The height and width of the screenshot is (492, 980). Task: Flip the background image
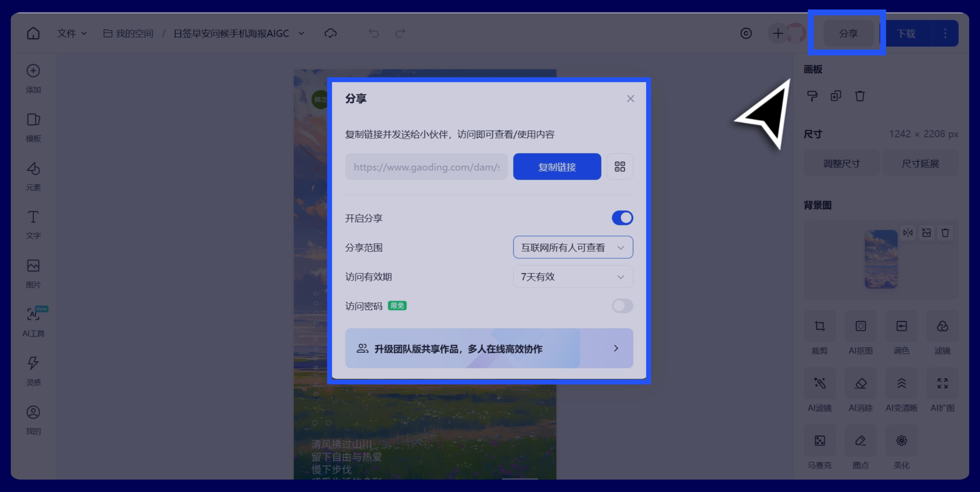908,233
